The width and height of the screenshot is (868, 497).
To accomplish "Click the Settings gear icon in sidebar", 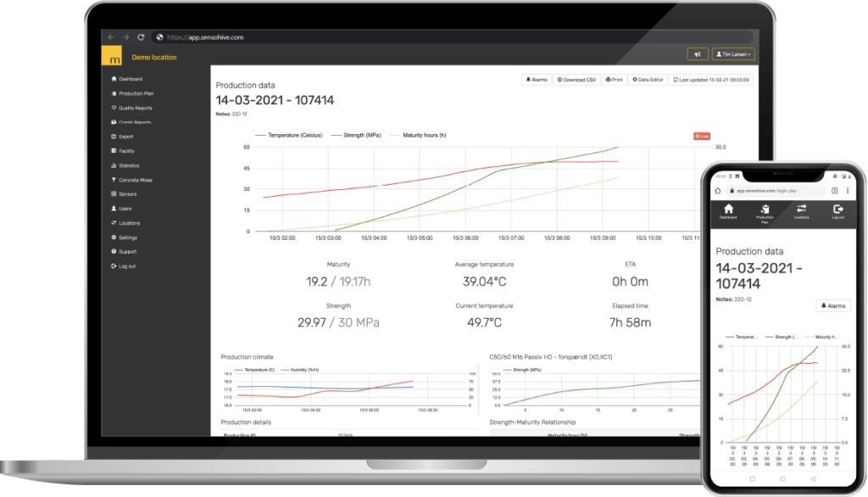I will click(x=114, y=237).
